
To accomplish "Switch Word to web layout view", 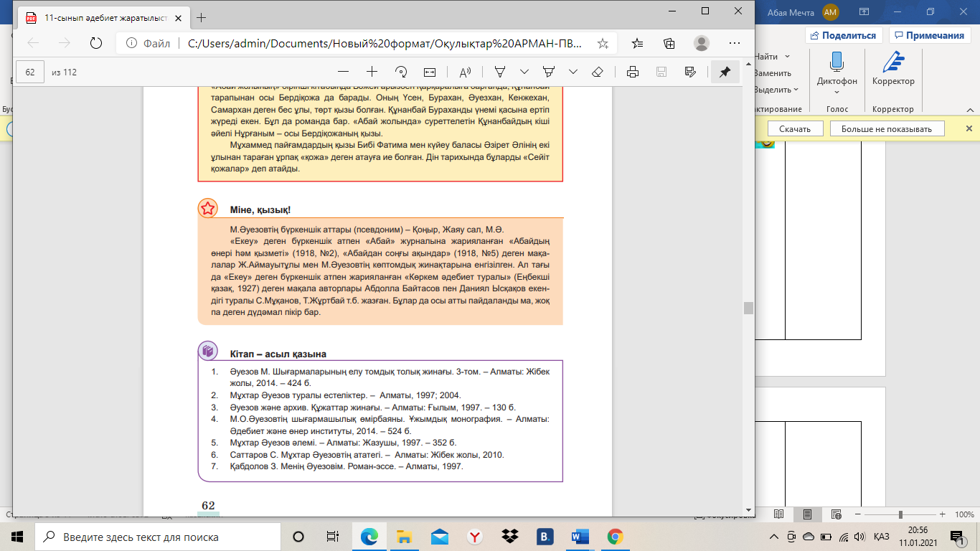I will pos(837,514).
